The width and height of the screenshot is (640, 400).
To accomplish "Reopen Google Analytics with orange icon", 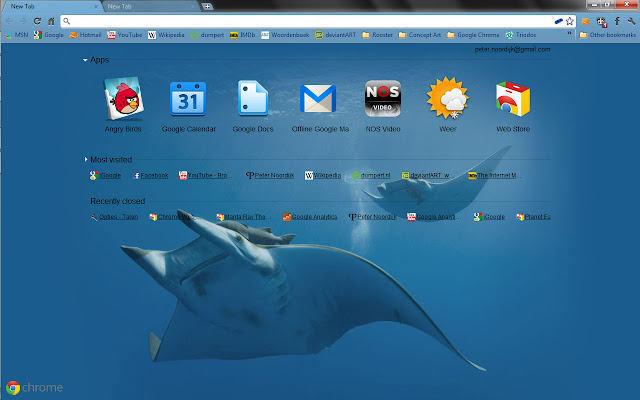I will (x=310, y=217).
